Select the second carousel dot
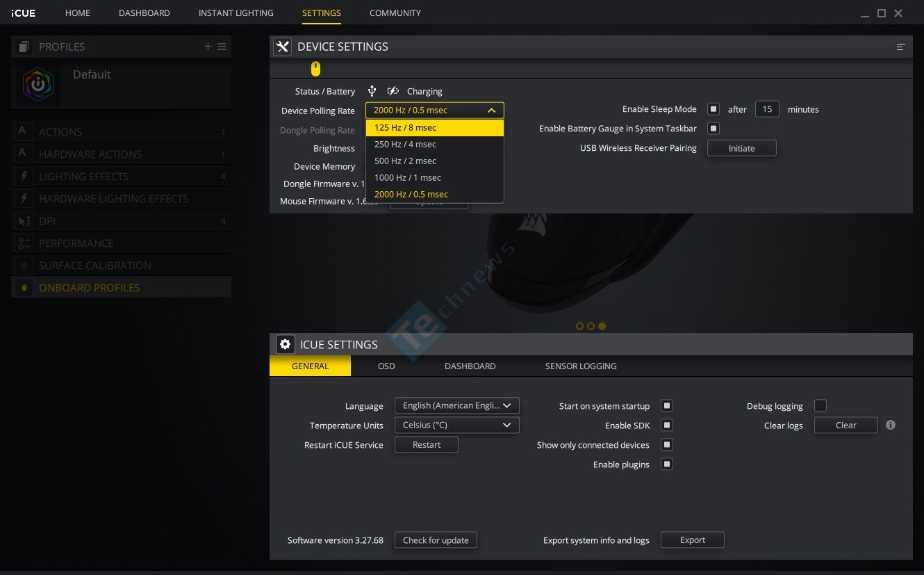924x575 pixels. tap(591, 326)
